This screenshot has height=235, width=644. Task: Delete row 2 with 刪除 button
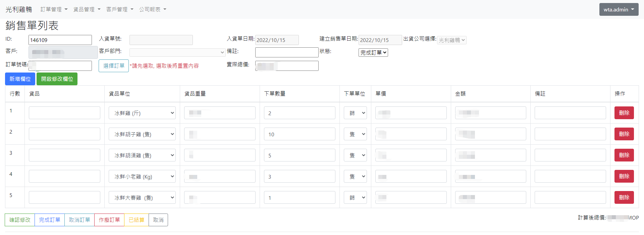tap(624, 134)
